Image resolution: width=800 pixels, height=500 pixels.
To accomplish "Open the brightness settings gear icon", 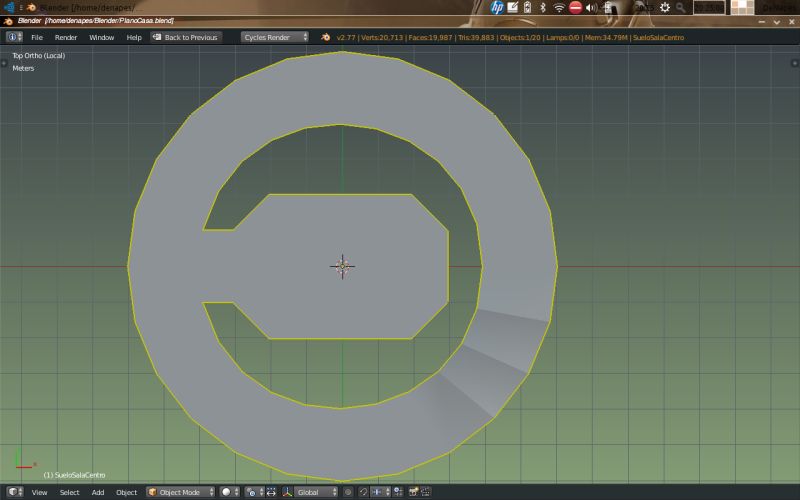I will [665, 7].
